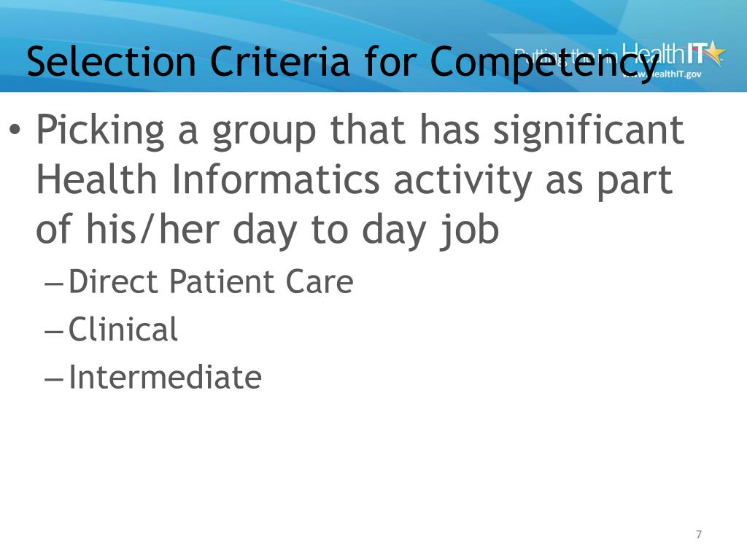Click the slide number 7
Screen dimensions: 747x560
click(699, 534)
